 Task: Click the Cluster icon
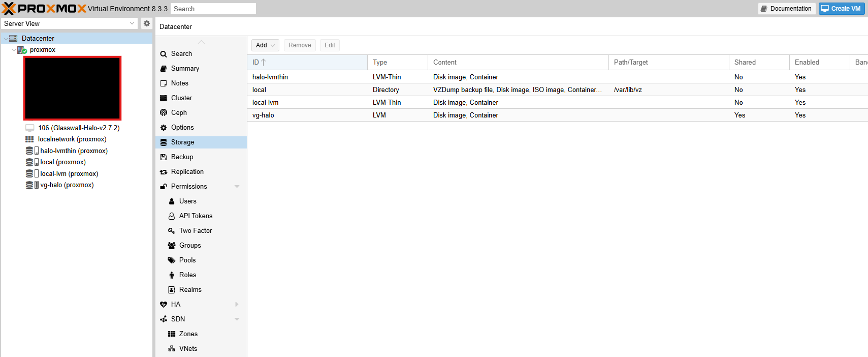click(x=164, y=98)
